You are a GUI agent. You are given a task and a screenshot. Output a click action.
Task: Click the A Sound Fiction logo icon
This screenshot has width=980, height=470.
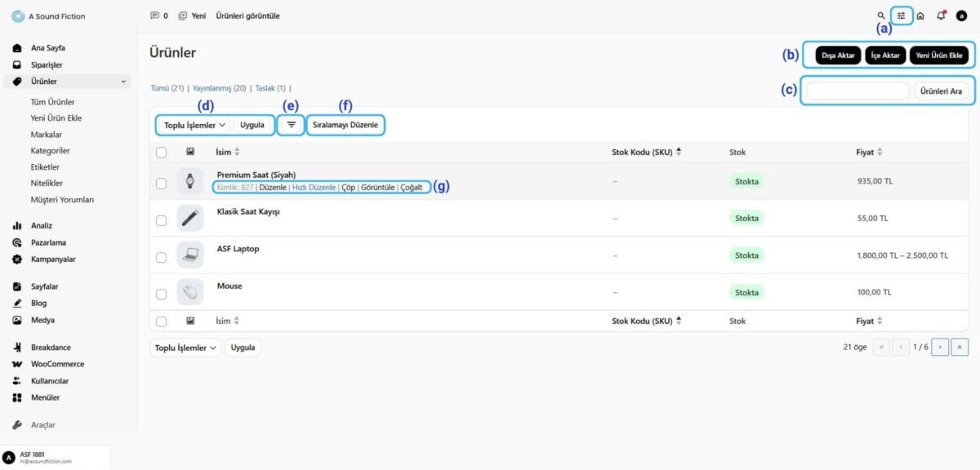coord(17,16)
